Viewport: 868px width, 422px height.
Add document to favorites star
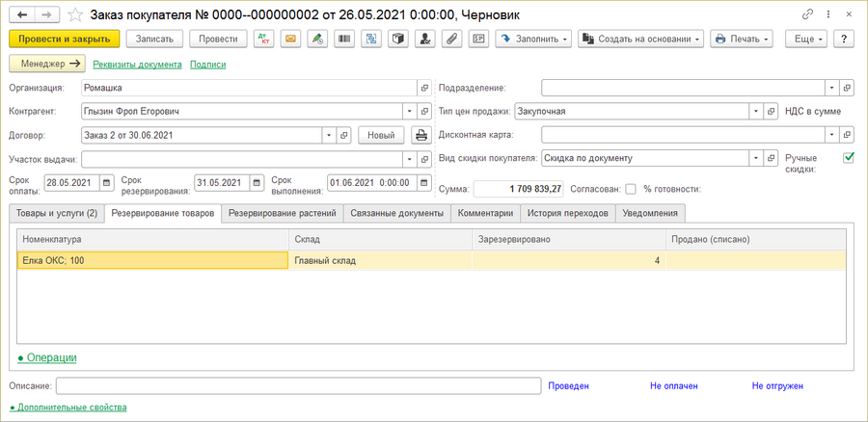tap(76, 14)
